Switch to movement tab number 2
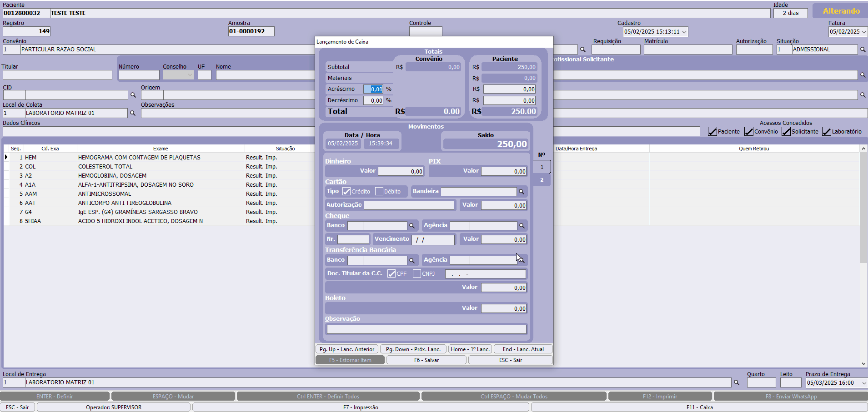Viewport: 868px width, 412px height. (542, 180)
